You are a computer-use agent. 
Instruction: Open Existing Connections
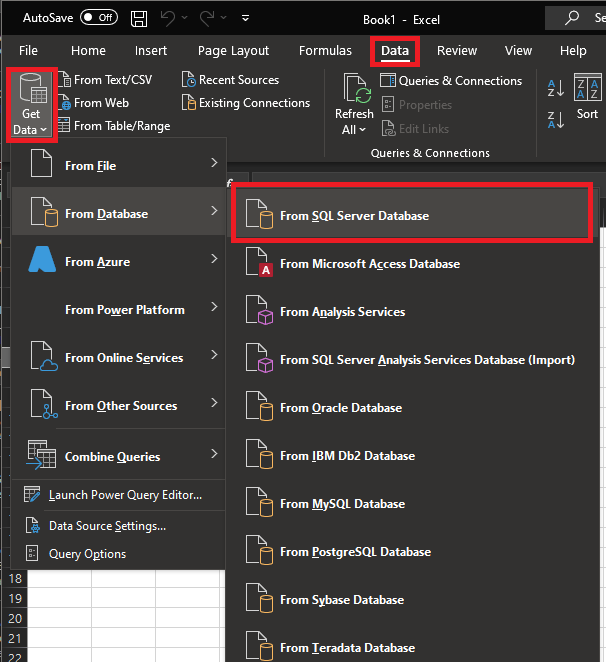coord(246,103)
